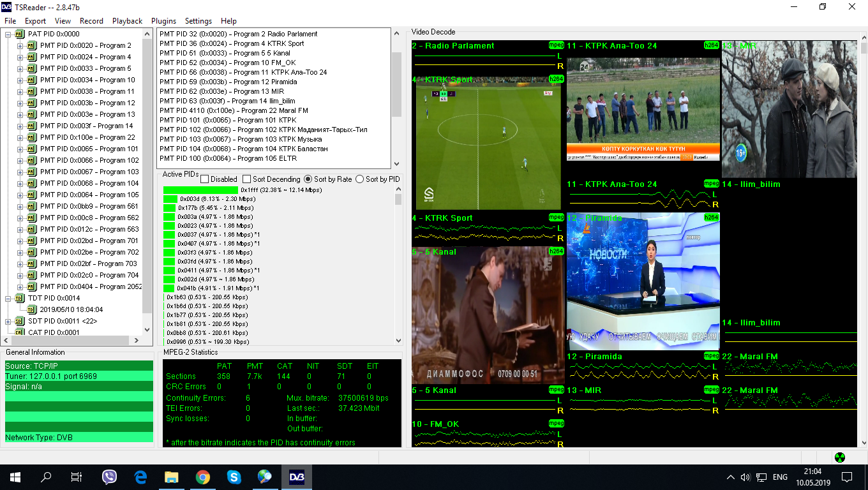Screen dimensions: 868x490
Task: Open the Playback menu
Action: pos(127,21)
